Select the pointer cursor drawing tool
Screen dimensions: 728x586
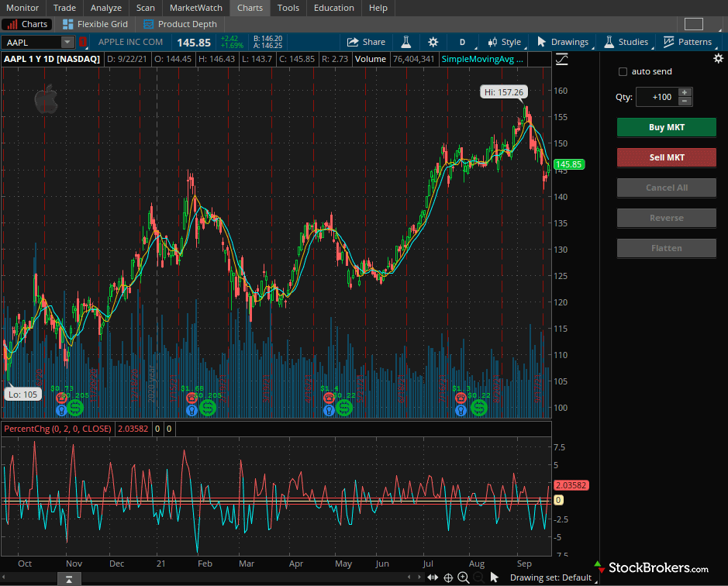[494, 577]
